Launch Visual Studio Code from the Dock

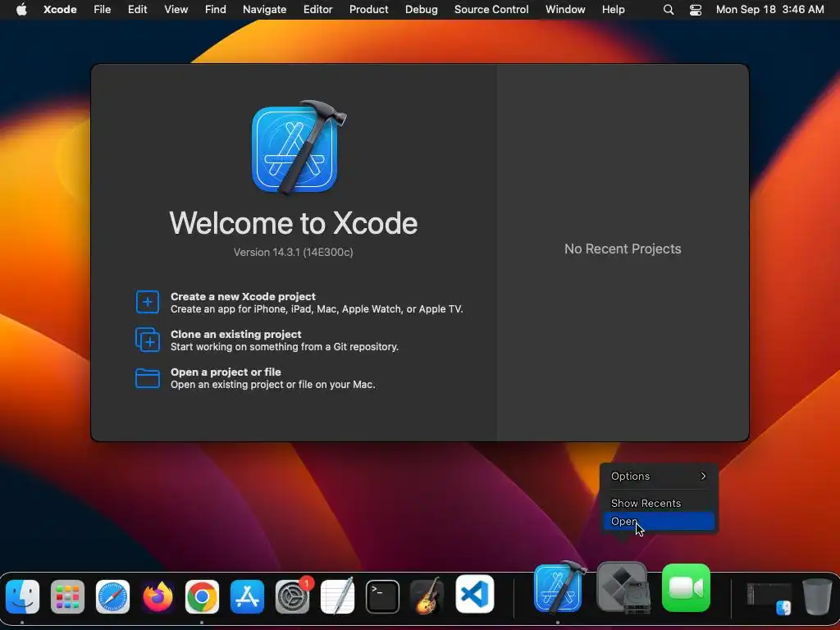(x=475, y=594)
